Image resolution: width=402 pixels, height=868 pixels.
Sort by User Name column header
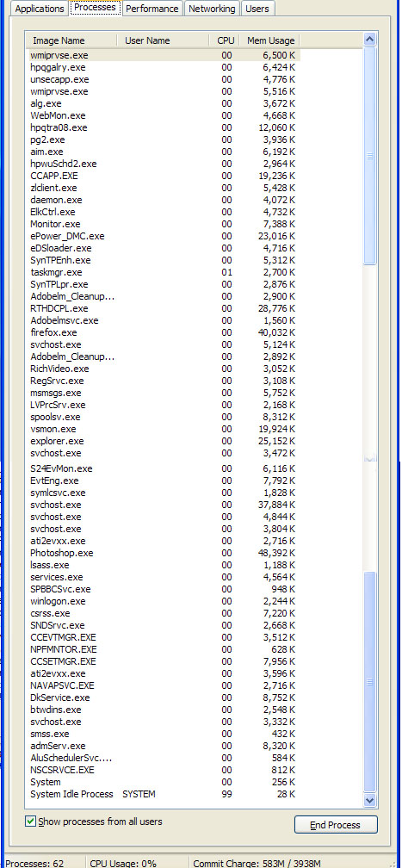pos(163,40)
